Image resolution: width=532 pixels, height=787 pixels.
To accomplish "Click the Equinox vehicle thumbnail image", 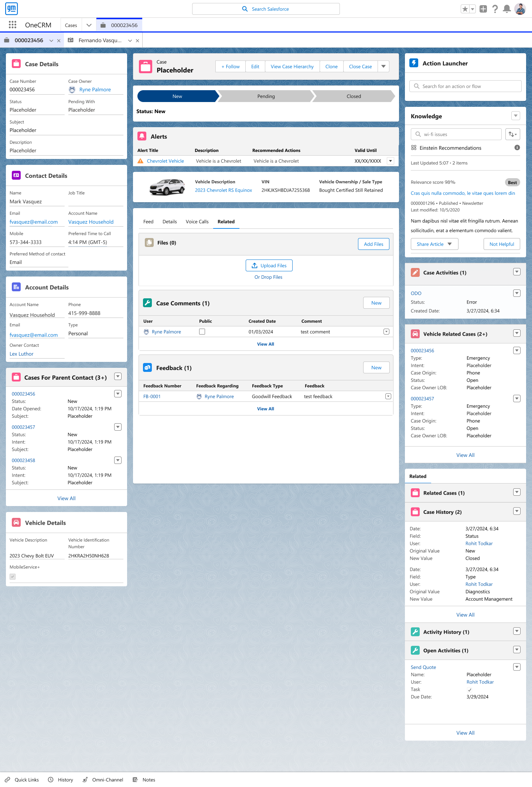I will coord(167,187).
